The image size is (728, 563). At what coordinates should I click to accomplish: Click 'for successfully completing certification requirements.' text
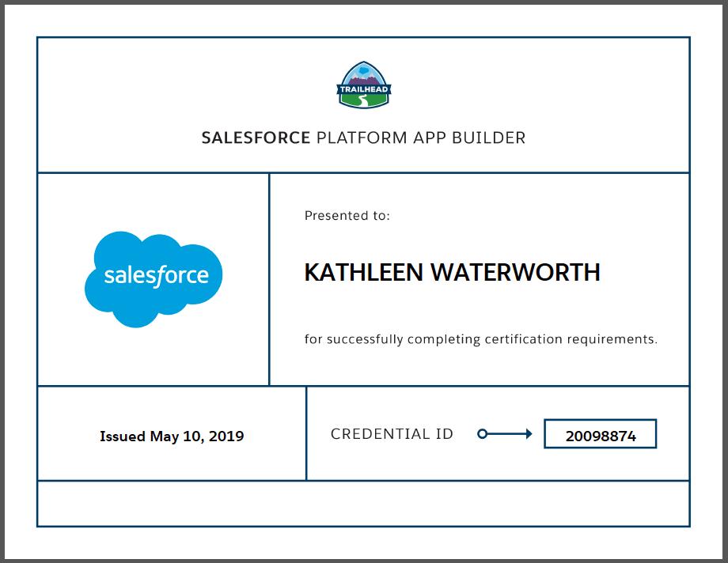point(481,340)
